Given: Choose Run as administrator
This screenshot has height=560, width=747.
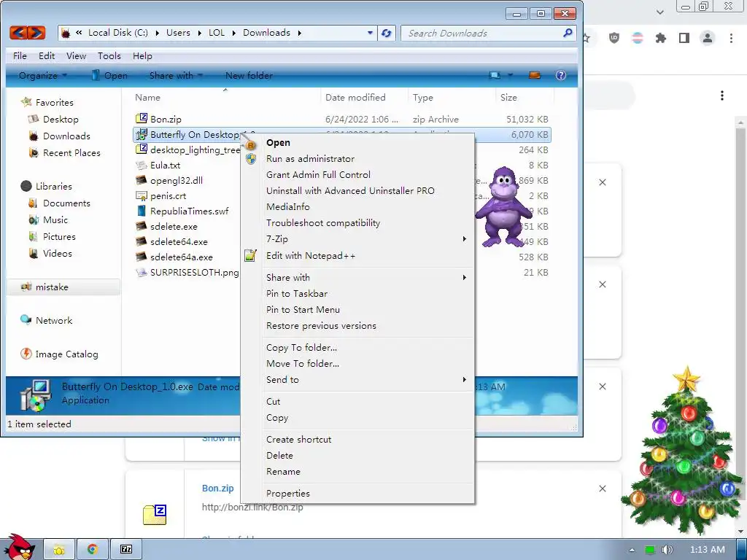Looking at the screenshot, I should pyautogui.click(x=310, y=158).
